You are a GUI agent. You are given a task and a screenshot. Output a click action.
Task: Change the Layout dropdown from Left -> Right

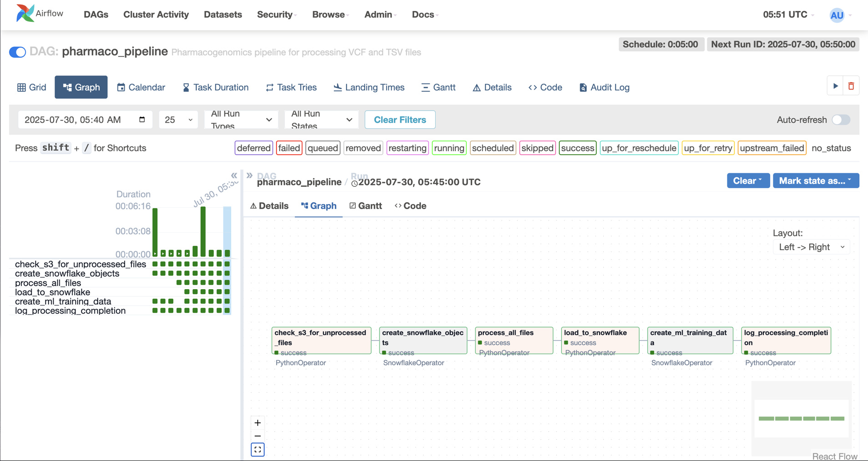point(811,247)
